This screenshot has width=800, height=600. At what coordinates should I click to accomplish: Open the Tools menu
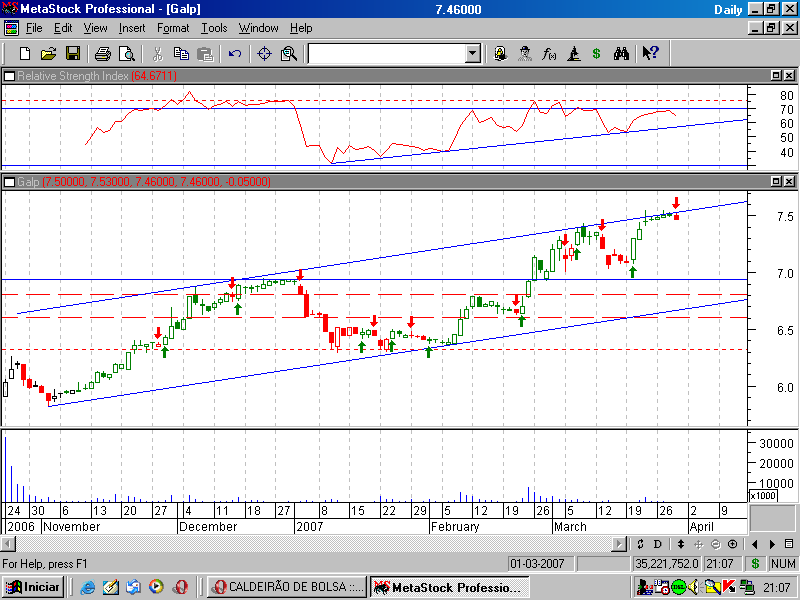(214, 28)
